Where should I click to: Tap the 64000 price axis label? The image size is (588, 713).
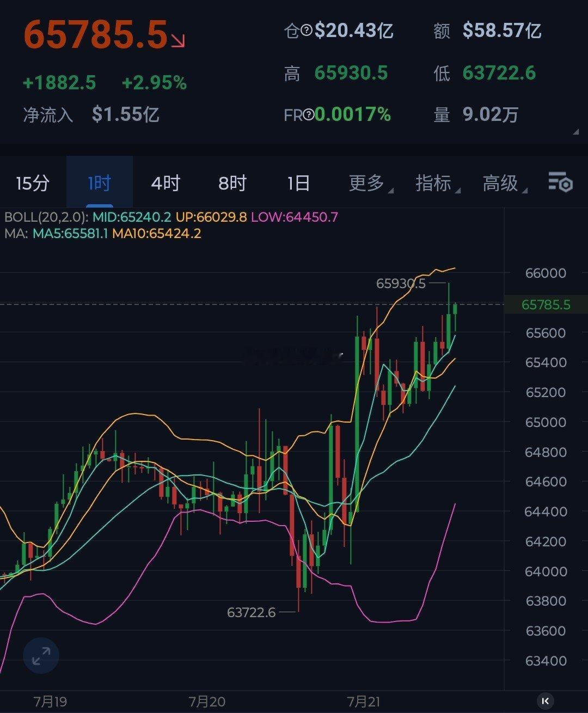[546, 571]
